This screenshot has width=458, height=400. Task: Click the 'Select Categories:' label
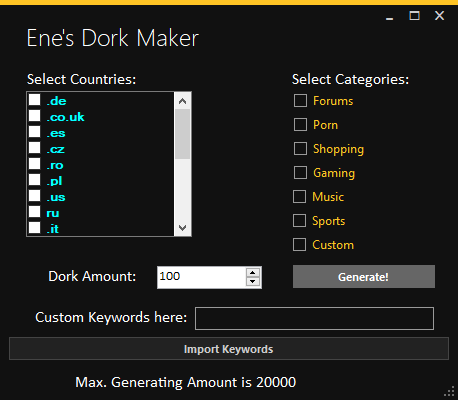click(350, 79)
